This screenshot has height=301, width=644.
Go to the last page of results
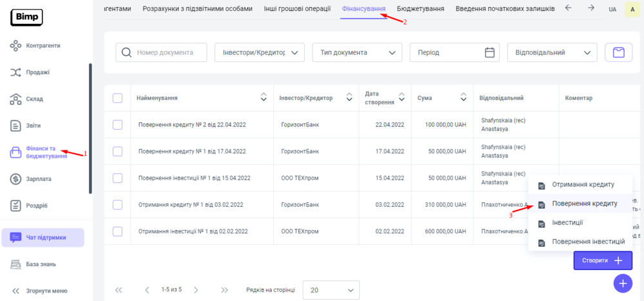(x=225, y=290)
